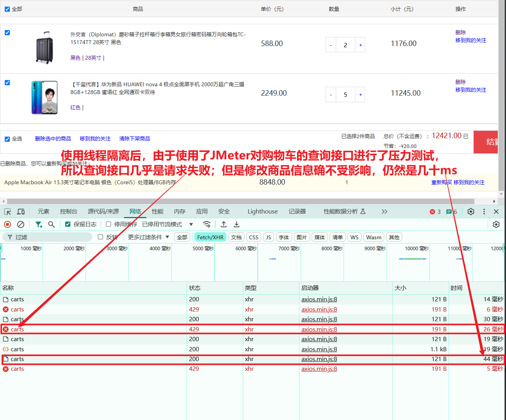
Task: Enable the Disable cache (停用缓存) checkbox
Action: click(109, 224)
